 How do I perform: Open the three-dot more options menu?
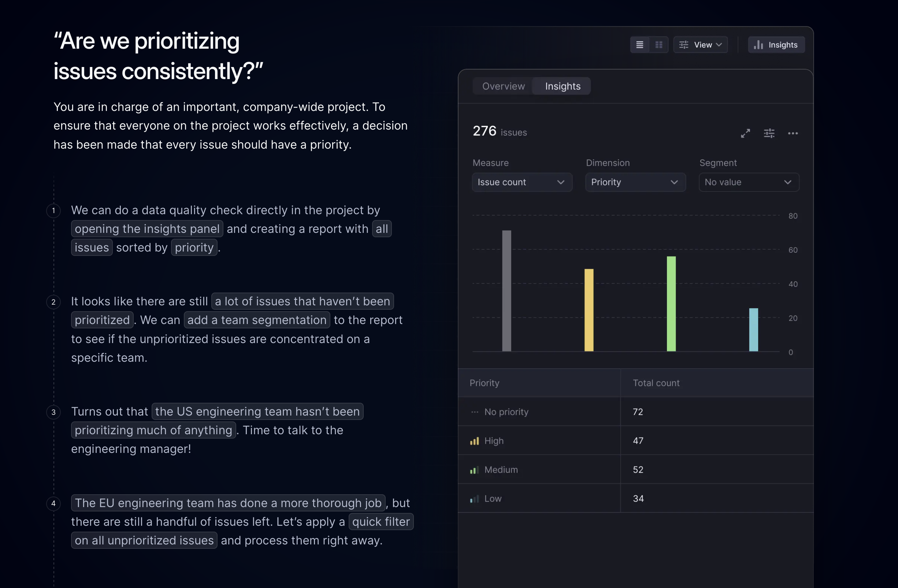(793, 133)
